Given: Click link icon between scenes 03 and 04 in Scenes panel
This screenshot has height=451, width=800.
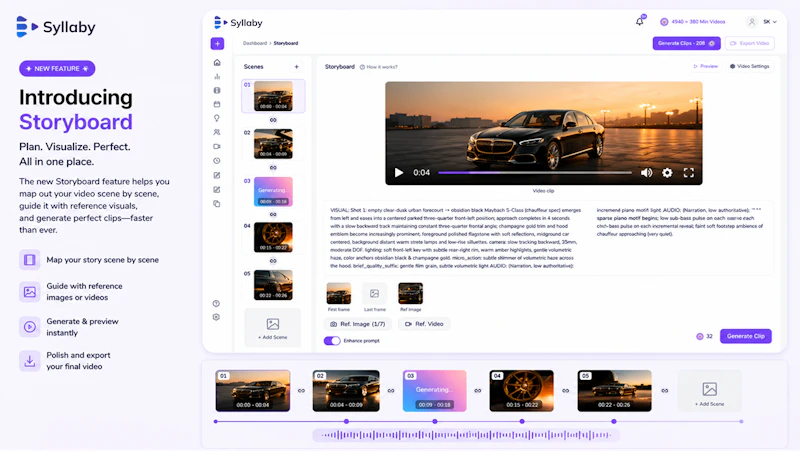Looking at the screenshot, I should coord(273,214).
